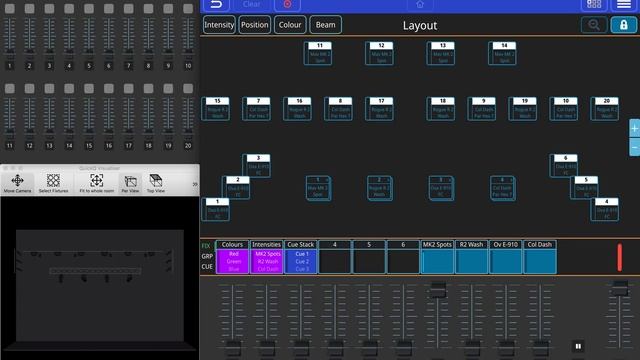Click channel 3 fader track
The height and width of the screenshot is (360, 640).
pyautogui.click(x=49, y=37)
